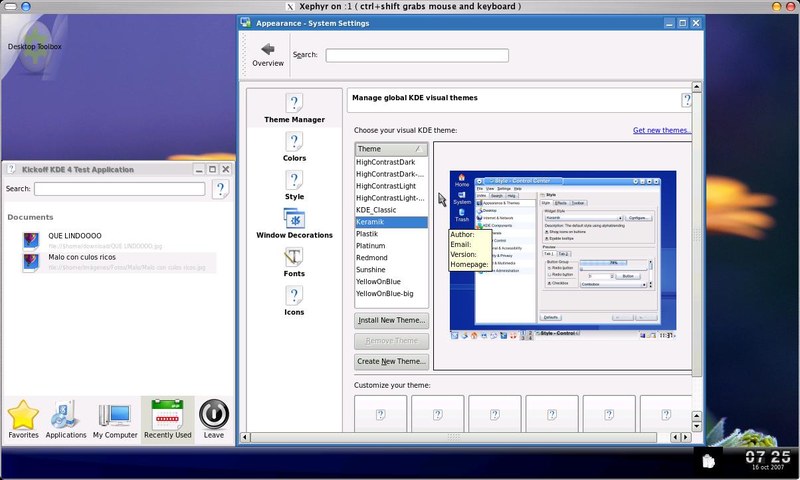
Task: Click the horizontal scrollbar left arrow
Action: [x=245, y=437]
